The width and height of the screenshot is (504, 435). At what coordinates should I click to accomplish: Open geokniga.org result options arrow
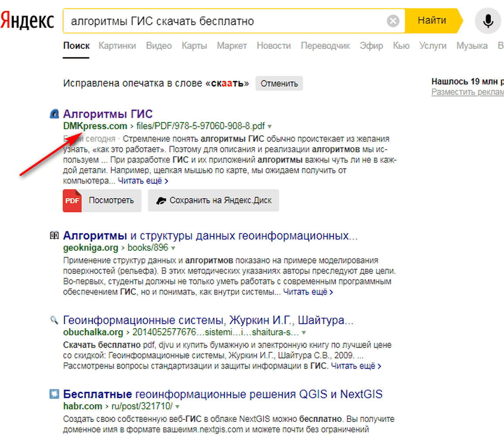pyautogui.click(x=173, y=248)
